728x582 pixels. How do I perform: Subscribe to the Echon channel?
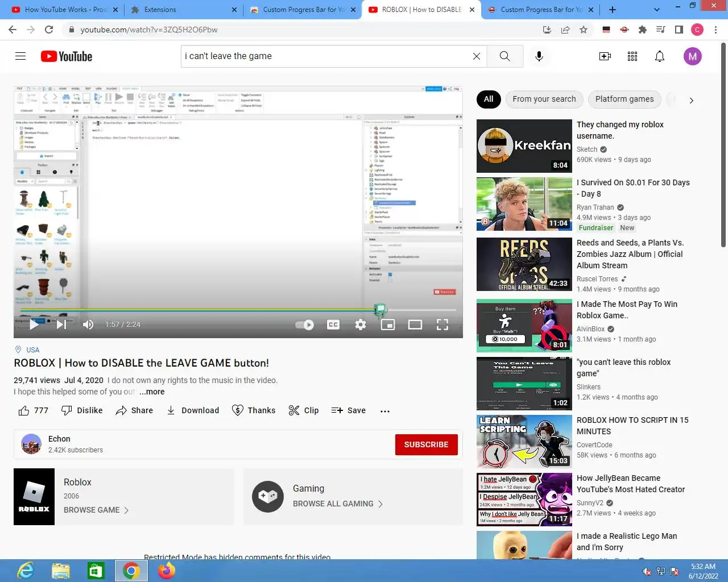click(x=427, y=444)
